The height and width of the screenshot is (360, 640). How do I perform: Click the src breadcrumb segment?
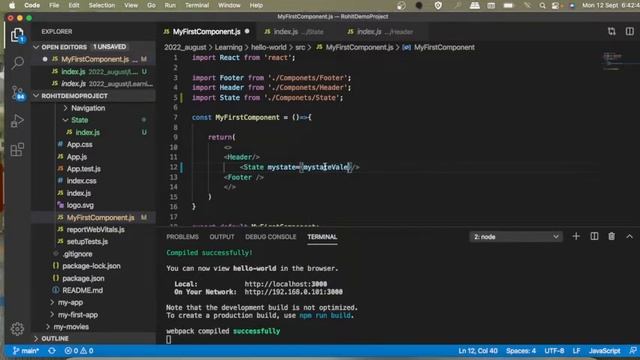coord(300,47)
